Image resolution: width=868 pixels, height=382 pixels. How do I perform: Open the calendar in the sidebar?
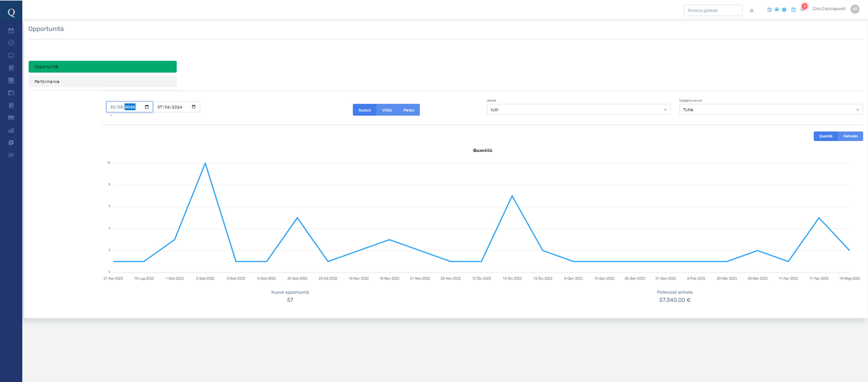[11, 31]
